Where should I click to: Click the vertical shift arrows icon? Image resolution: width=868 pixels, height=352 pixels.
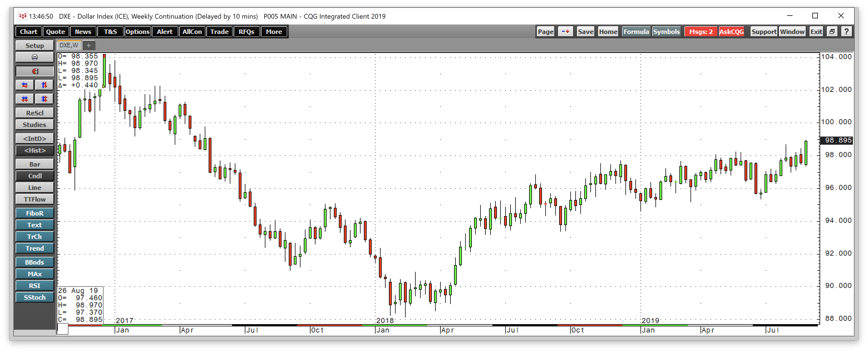coord(44,85)
